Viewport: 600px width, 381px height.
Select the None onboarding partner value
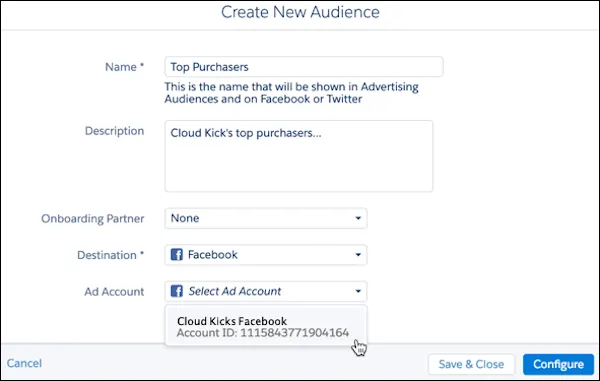185,218
